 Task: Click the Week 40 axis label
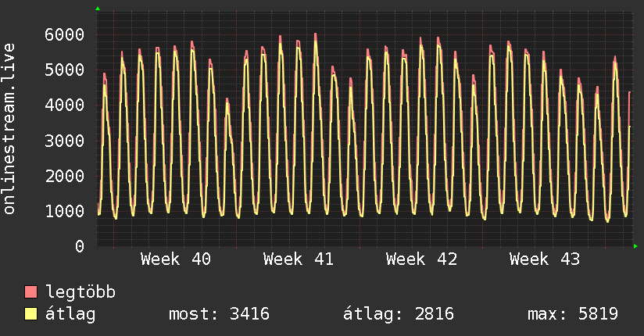pos(176,259)
